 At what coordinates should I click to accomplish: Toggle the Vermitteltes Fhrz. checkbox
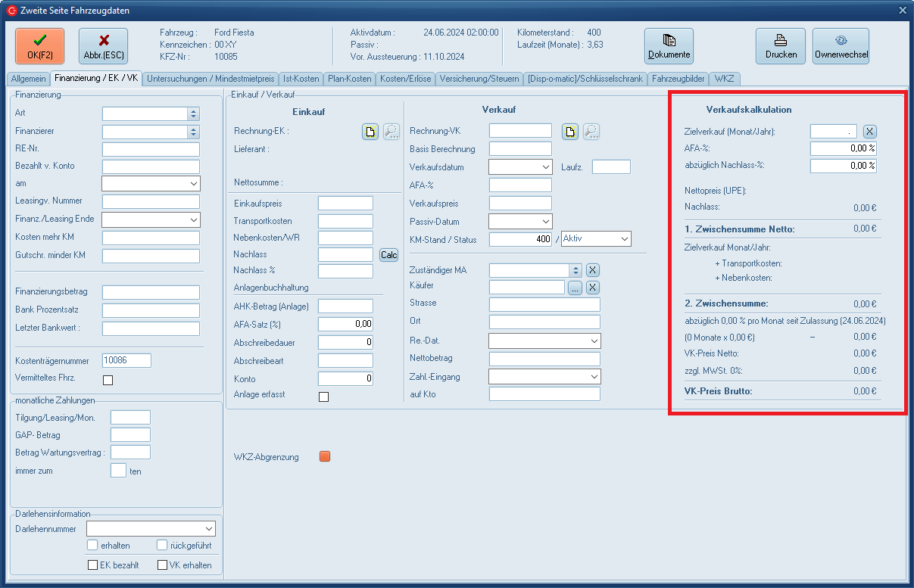pyautogui.click(x=108, y=380)
